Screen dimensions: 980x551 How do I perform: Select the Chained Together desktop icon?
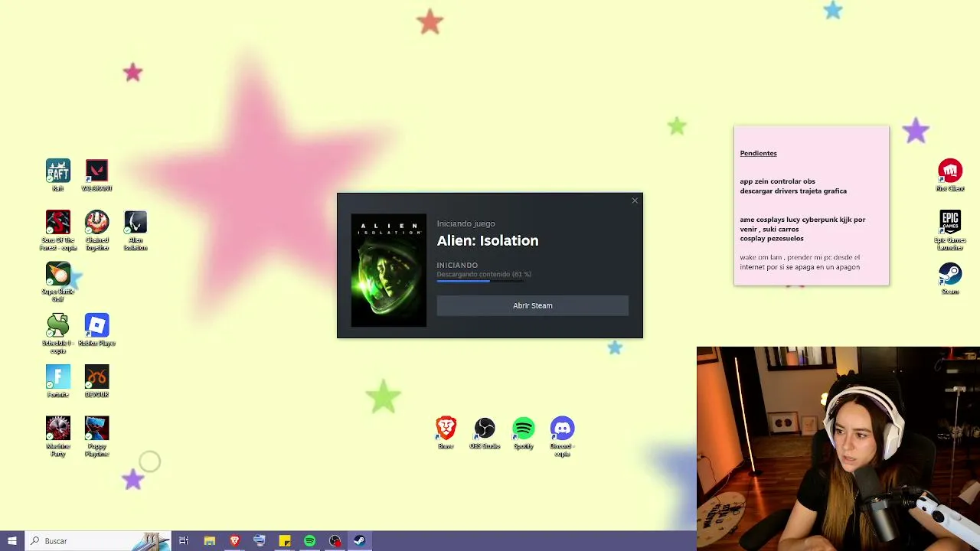pyautogui.click(x=97, y=230)
